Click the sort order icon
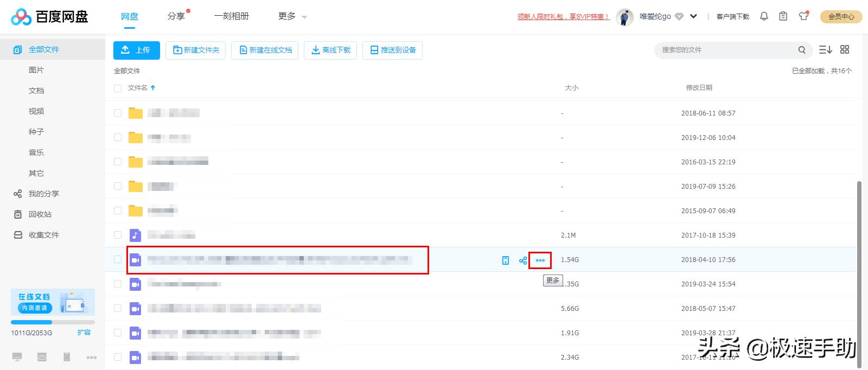 tap(825, 49)
